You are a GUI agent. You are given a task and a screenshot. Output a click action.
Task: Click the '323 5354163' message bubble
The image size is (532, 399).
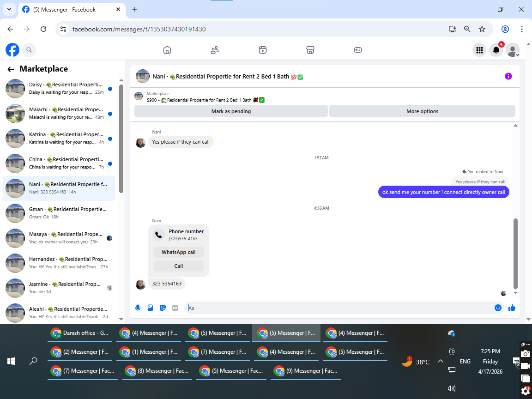[167, 284]
